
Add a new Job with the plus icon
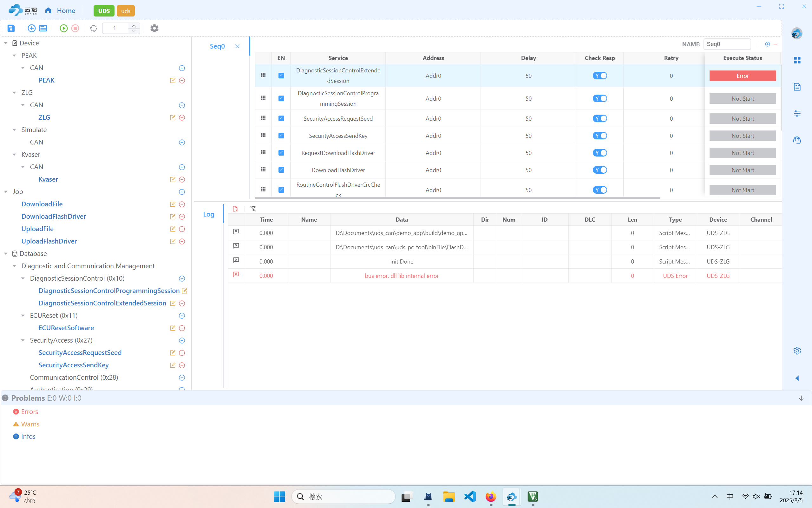[182, 192]
